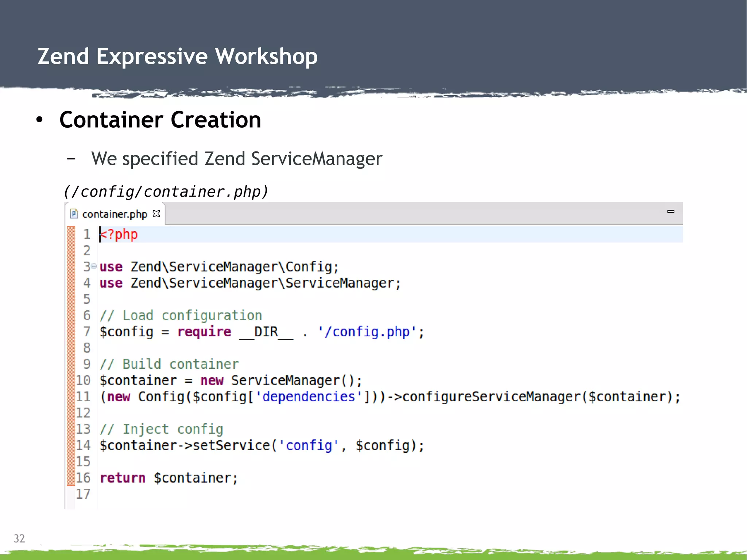Click the '// Inject config' comment

tap(161, 429)
